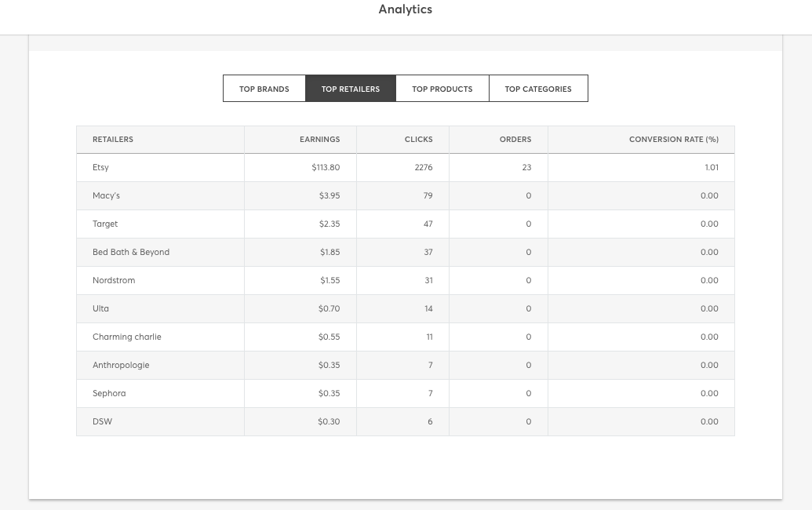Select the Etsy retailer row
812x510 pixels.
coord(406,167)
